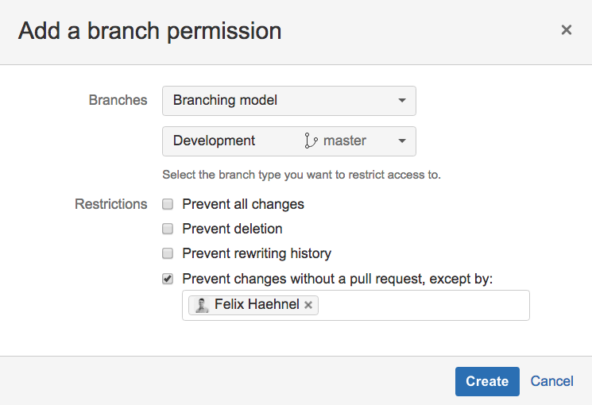Viewport: 592px width, 405px height.
Task: Uncheck Prevent changes without a pull request
Action: 168,279
